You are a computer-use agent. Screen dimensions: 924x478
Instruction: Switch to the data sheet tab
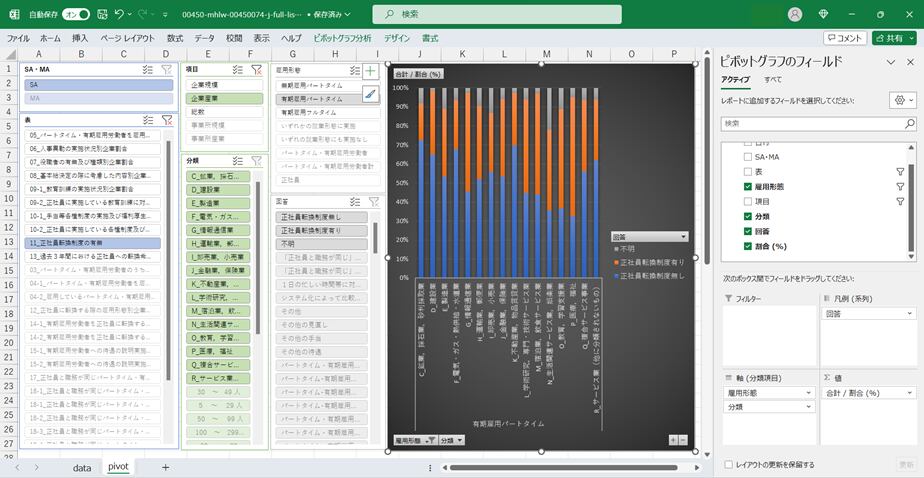tap(82, 467)
